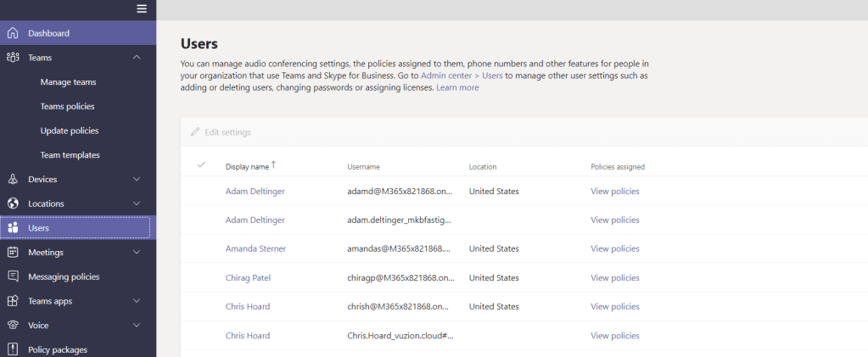868x357 pixels.
Task: View policies for Chirag Patel
Action: click(614, 278)
